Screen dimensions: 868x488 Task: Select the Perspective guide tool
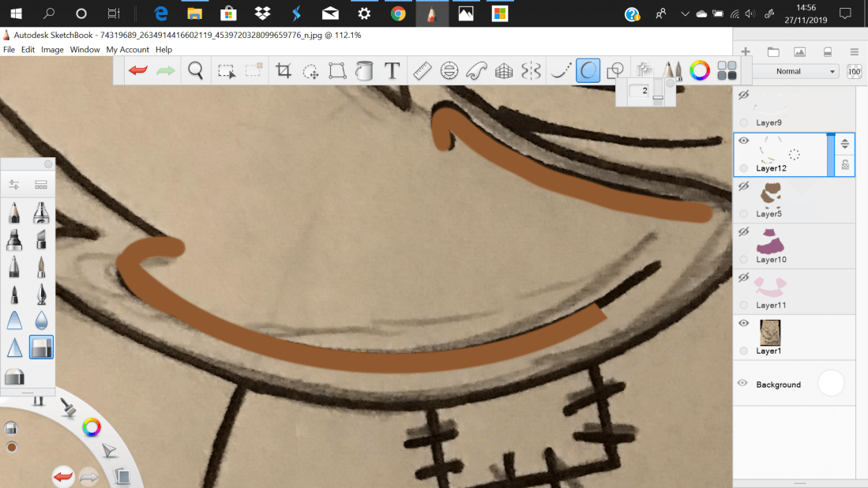coord(503,70)
